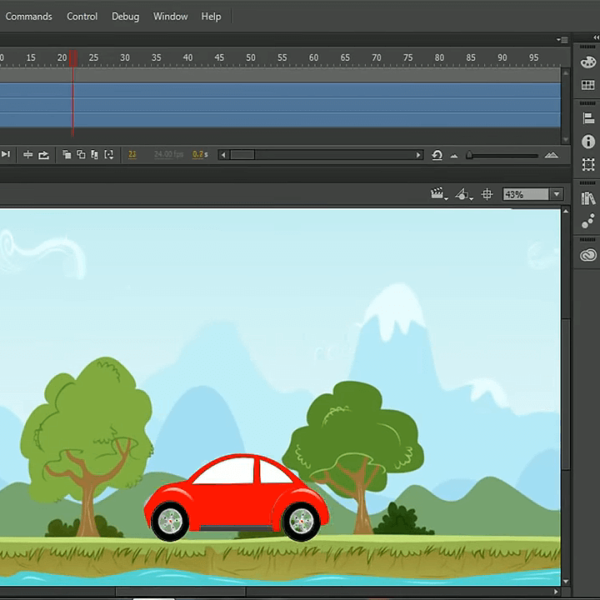Image resolution: width=600 pixels, height=600 pixels.
Task: Toggle the Center Stage button
Action: point(487,194)
